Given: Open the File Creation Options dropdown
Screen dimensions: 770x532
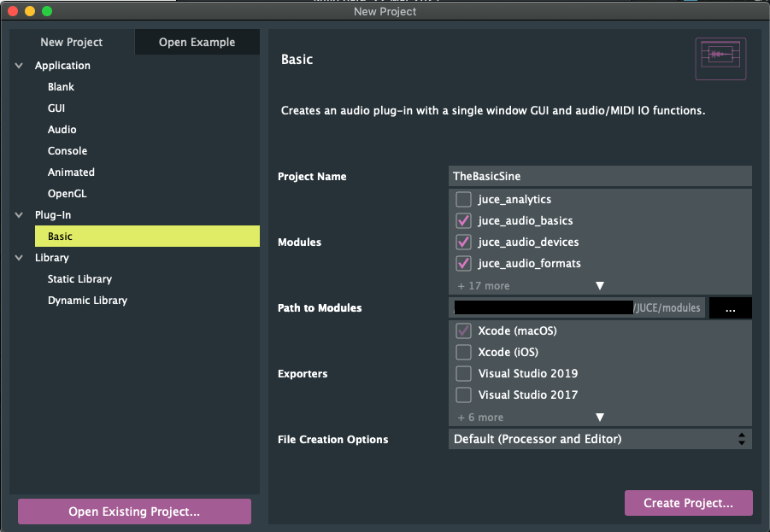Looking at the screenshot, I should click(600, 439).
